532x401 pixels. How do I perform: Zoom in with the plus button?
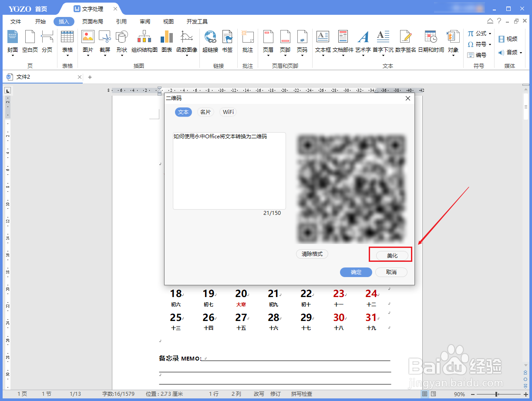pos(525,394)
